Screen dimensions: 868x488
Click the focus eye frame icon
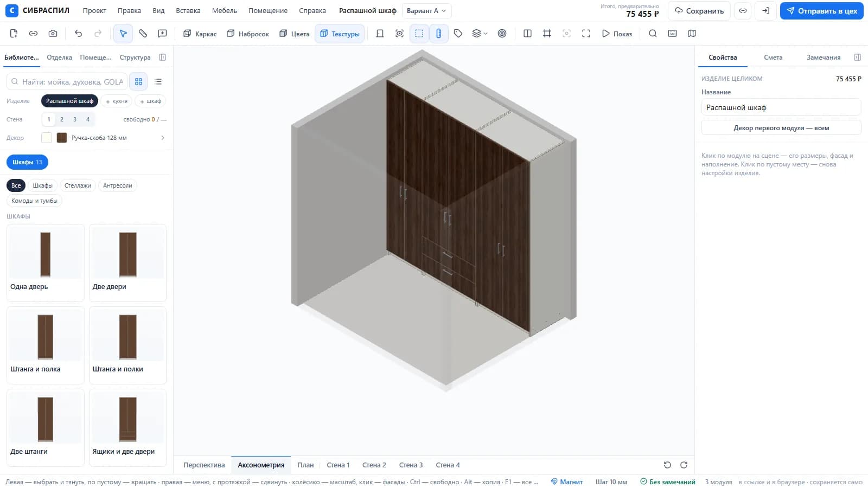click(399, 34)
